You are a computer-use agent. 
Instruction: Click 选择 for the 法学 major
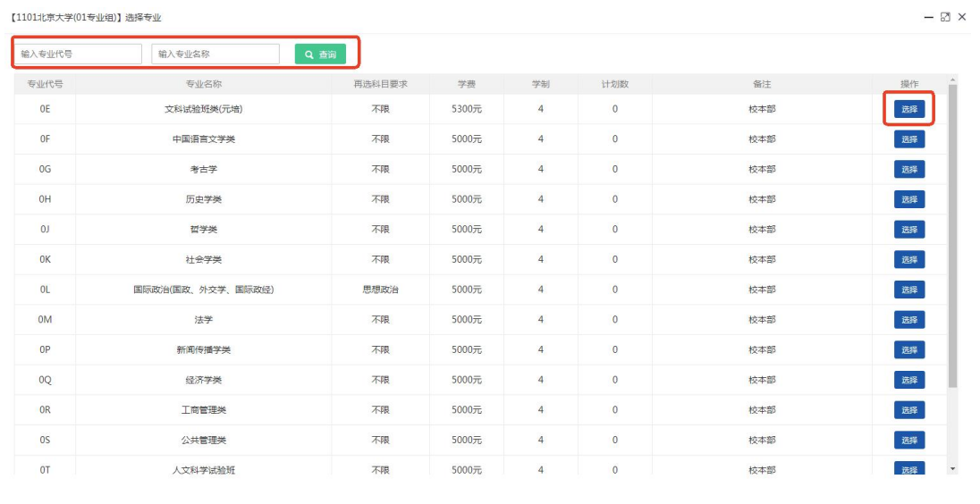(x=909, y=320)
